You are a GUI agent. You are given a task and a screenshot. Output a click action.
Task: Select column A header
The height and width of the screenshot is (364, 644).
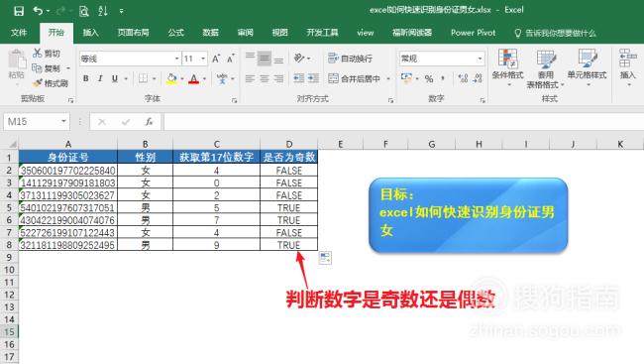pos(68,144)
